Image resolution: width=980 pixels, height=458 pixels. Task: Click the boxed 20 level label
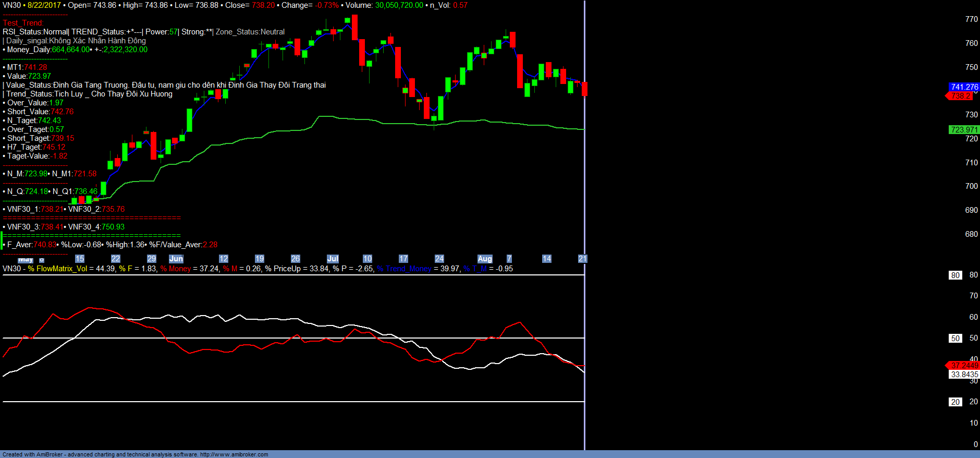point(955,402)
